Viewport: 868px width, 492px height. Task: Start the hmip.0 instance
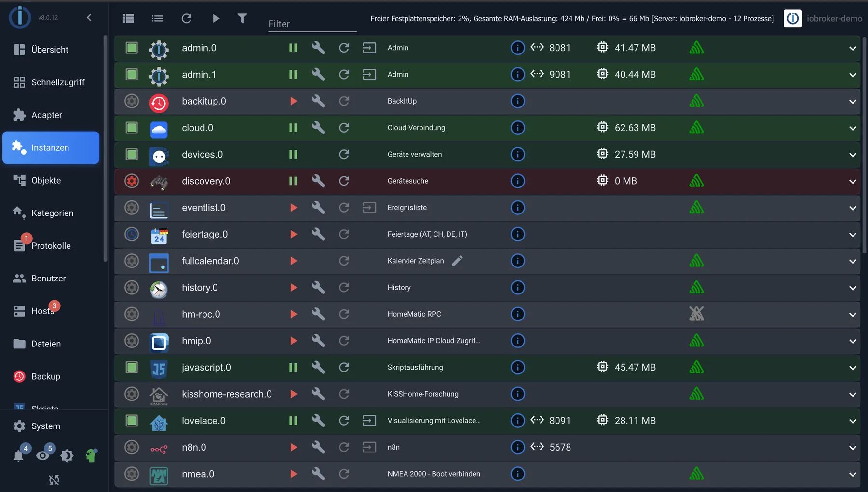pos(293,341)
